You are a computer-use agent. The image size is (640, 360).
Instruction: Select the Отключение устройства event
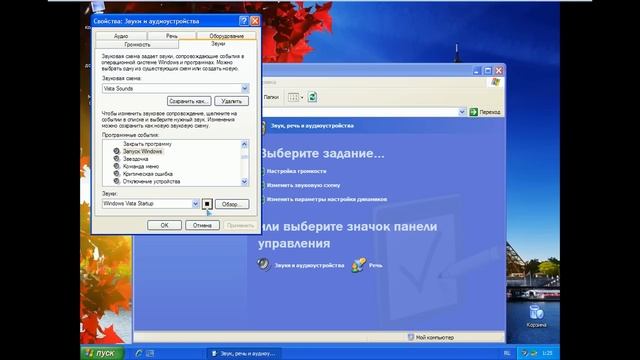pos(151,181)
